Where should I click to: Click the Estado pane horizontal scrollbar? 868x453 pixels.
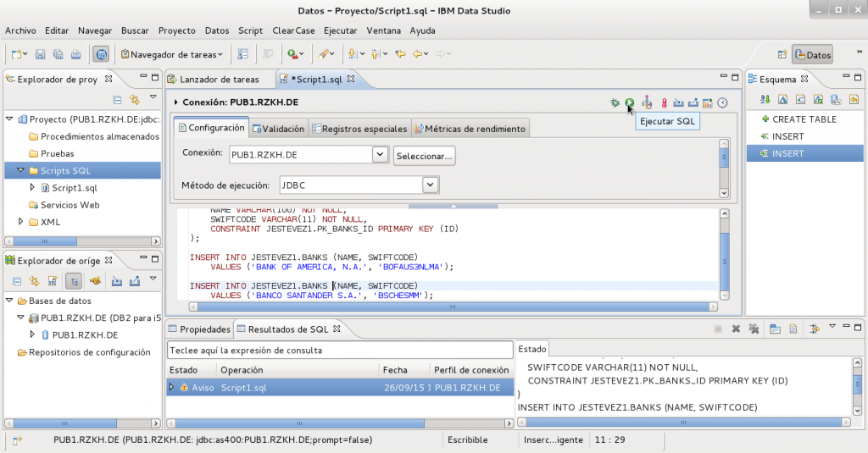point(683,422)
